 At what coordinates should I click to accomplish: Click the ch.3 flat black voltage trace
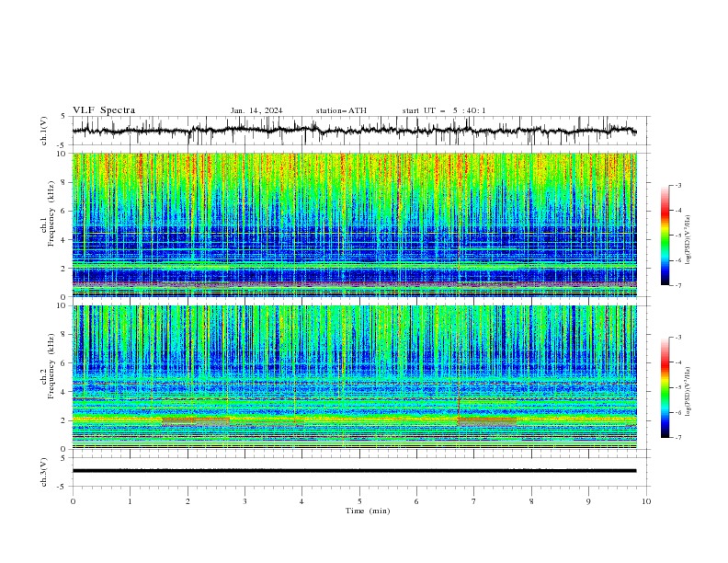pos(354,471)
